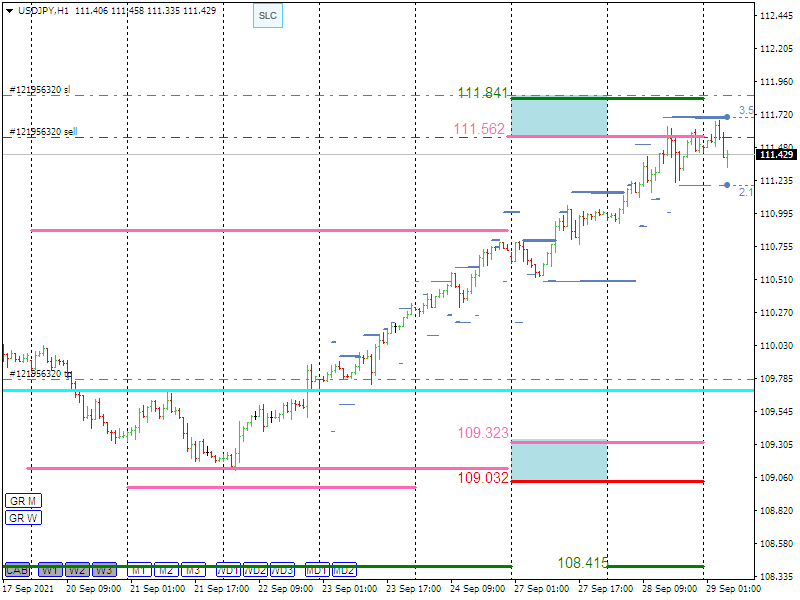Click the red 109.032 level label
This screenshot has height=600, width=800.
pyautogui.click(x=483, y=478)
